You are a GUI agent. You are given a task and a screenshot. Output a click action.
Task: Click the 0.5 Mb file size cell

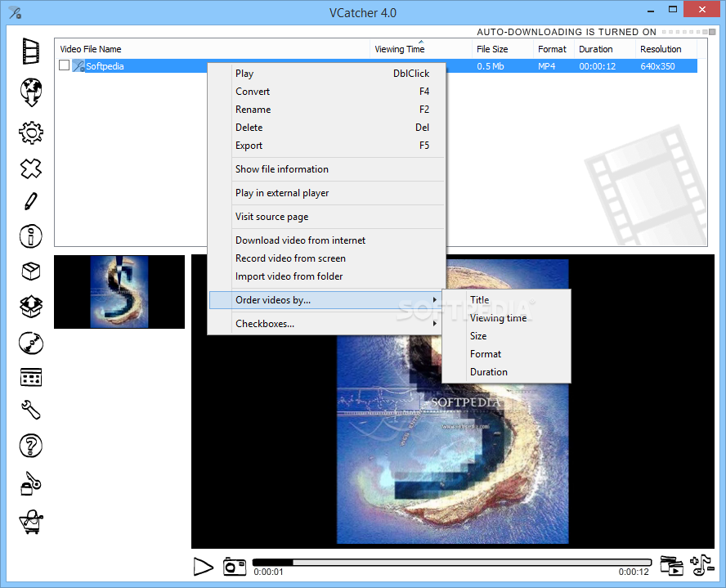coord(491,66)
